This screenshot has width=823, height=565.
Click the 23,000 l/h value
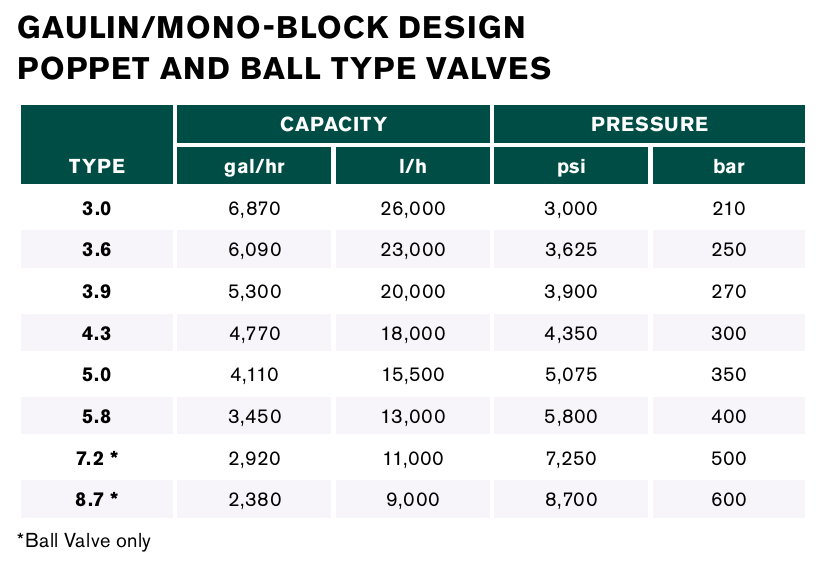point(412,250)
